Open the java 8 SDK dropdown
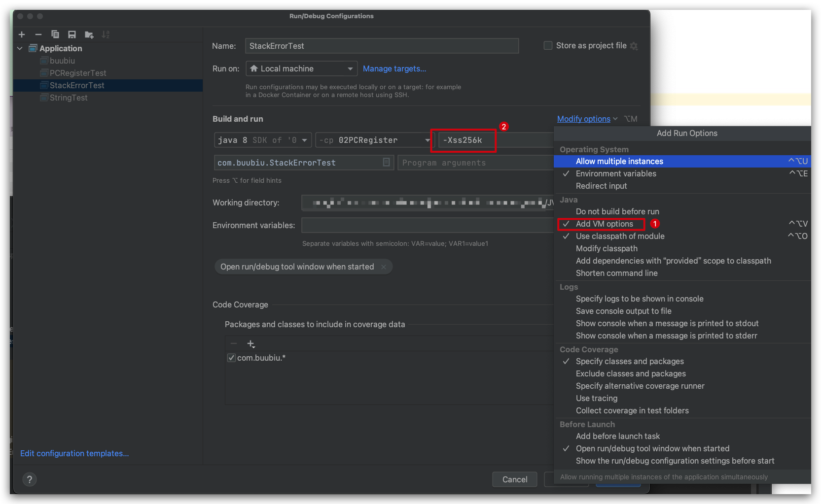 [x=262, y=140]
